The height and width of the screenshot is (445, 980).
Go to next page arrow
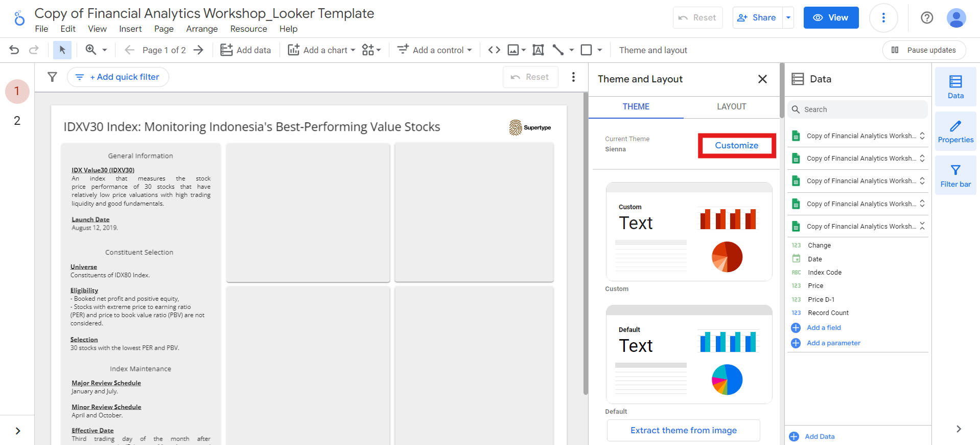click(198, 50)
